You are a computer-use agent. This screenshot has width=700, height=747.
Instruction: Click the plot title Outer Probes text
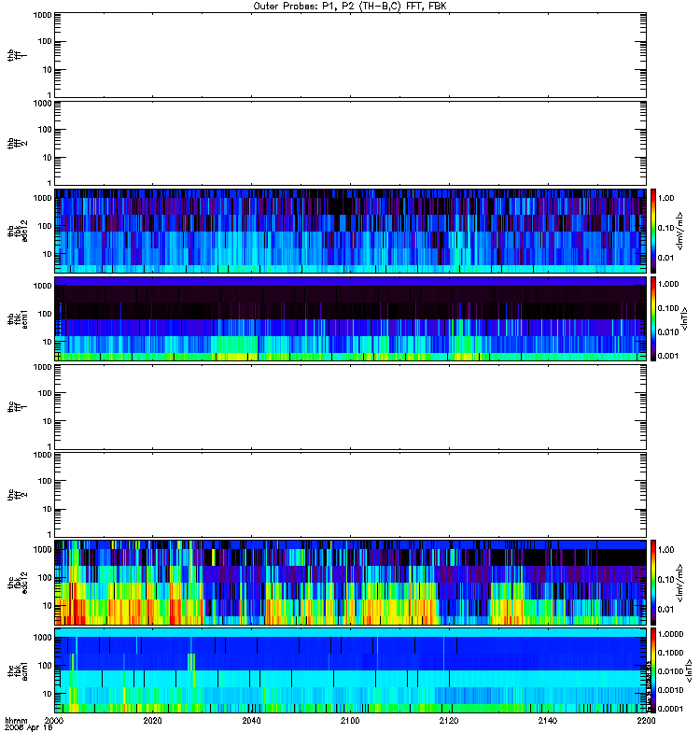tap(349, 7)
